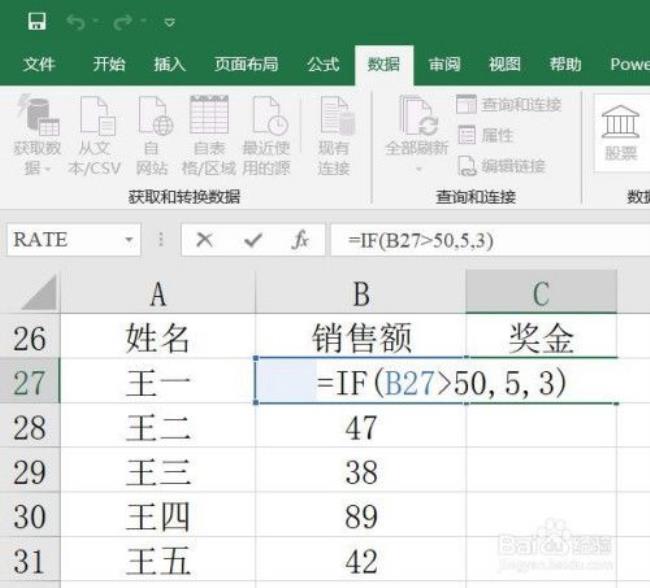Switch to the 公式 tab
Viewport: 650px width, 588px height.
(x=323, y=64)
